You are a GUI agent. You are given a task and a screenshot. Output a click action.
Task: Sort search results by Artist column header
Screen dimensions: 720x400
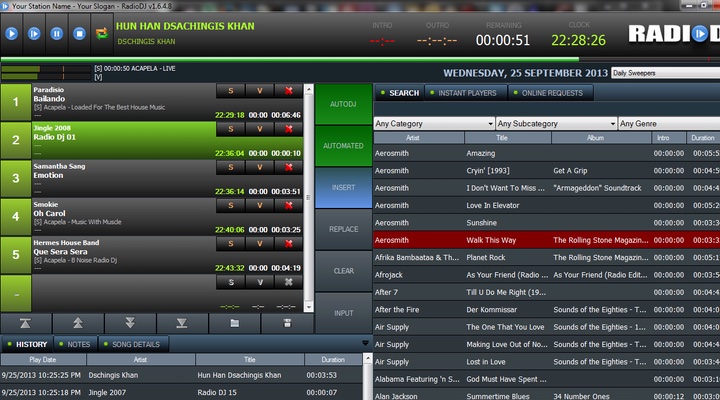click(x=419, y=138)
